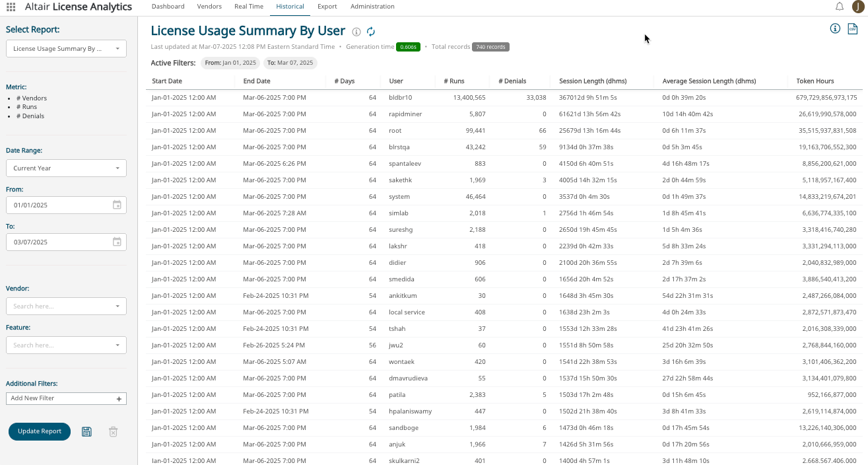
Task: Click the 740 records badge
Action: [490, 47]
